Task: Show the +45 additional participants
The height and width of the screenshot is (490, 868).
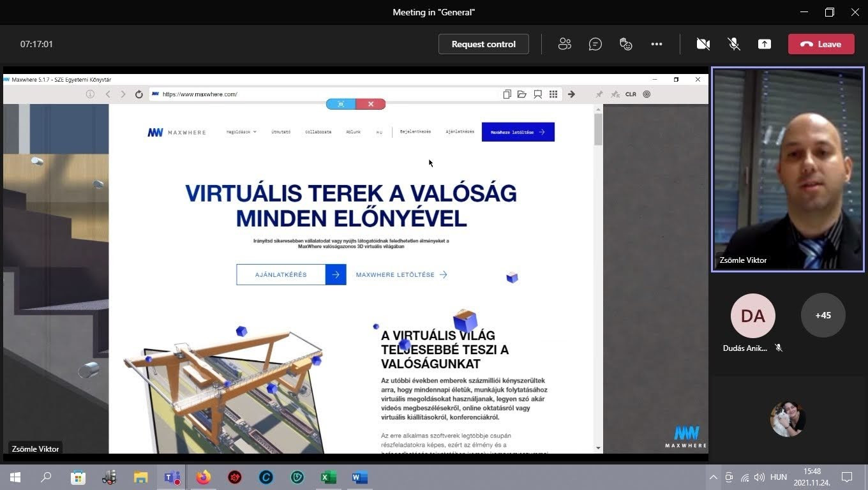Action: pyautogui.click(x=823, y=315)
